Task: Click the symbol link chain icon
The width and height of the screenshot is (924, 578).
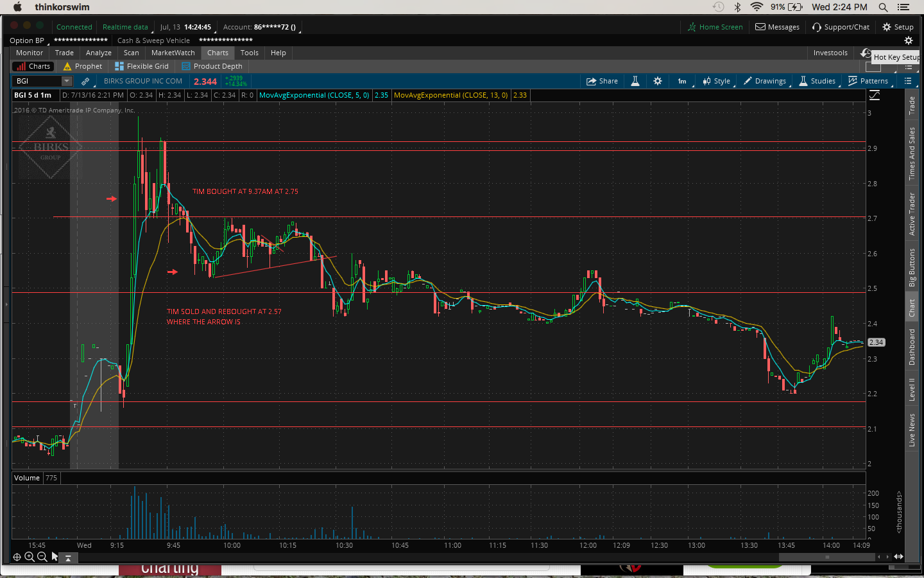Action: [x=85, y=81]
